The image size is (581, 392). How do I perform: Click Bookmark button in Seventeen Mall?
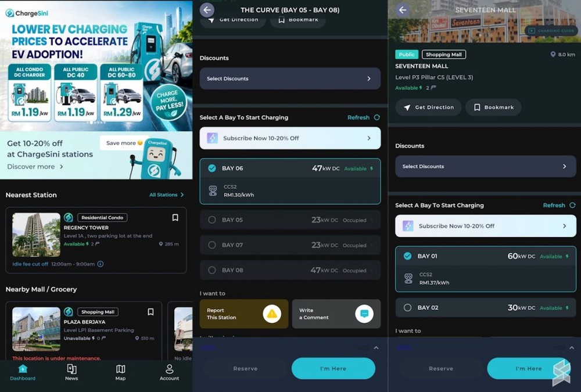tap(493, 107)
